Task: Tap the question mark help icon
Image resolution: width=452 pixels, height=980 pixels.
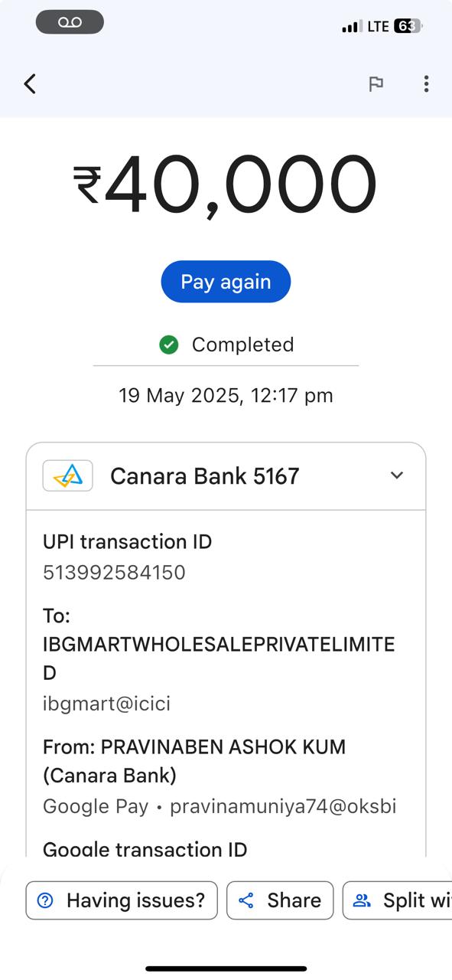Action: pyautogui.click(x=46, y=900)
